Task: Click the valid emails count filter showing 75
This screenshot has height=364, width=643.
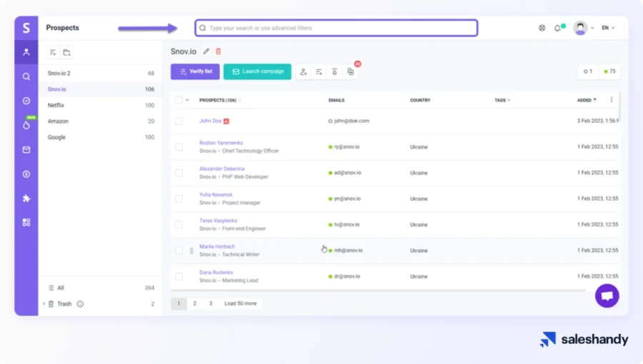Action: (x=609, y=71)
